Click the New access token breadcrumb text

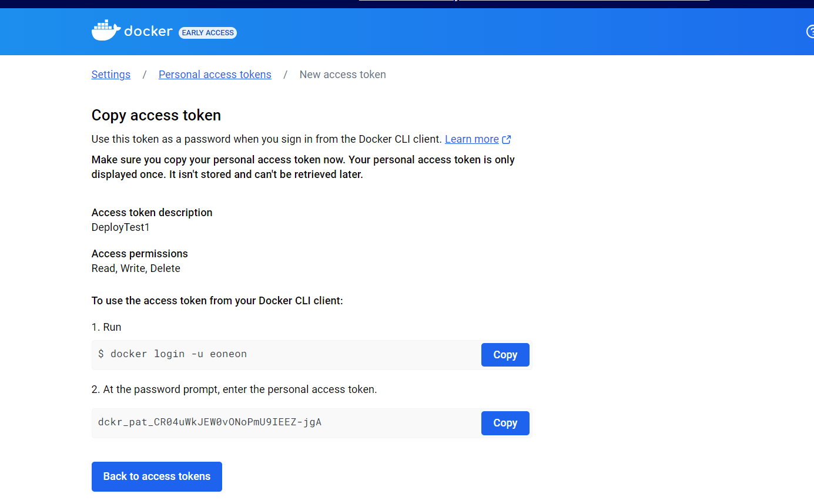pos(343,75)
